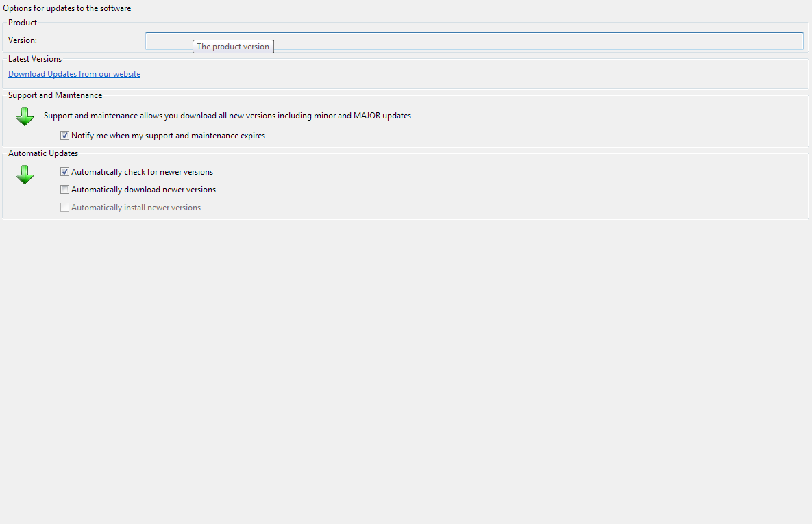The width and height of the screenshot is (812, 524).
Task: Select the "Latest Versions" group heading
Action: click(35, 59)
